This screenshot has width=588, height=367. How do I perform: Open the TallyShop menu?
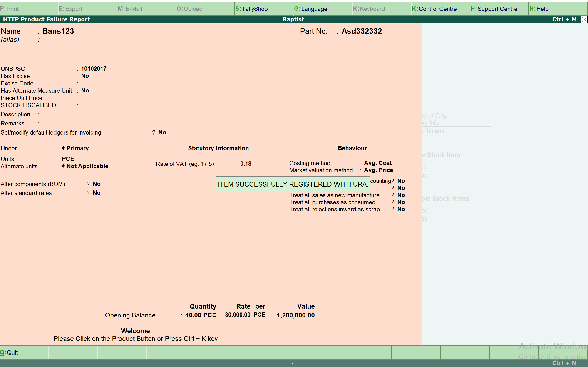[x=252, y=9]
